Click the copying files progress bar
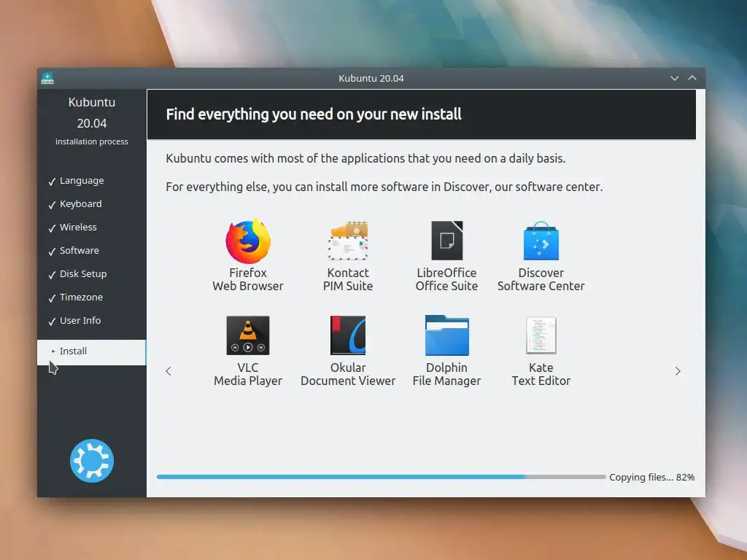The image size is (747, 560). click(381, 477)
